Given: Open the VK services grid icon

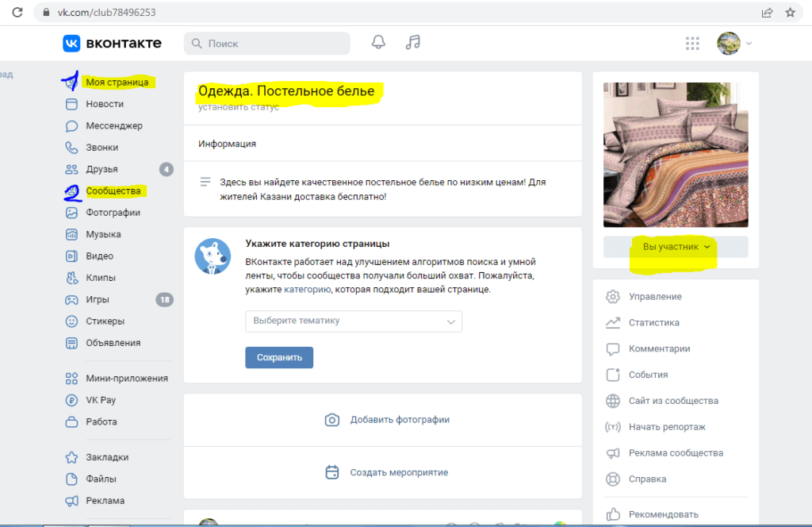Looking at the screenshot, I should click(692, 43).
